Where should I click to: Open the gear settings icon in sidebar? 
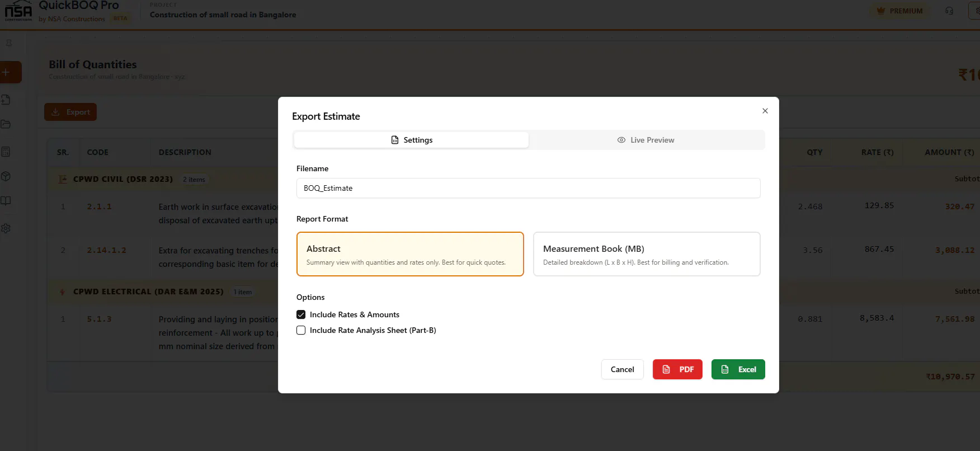click(6, 228)
